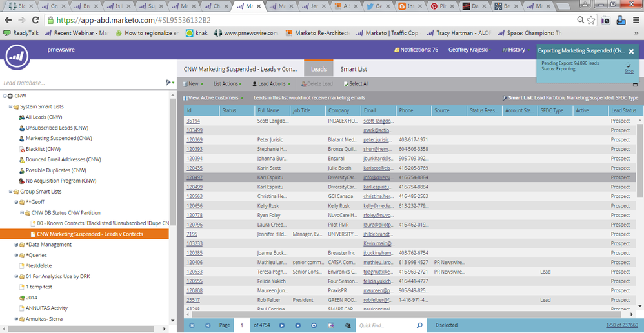This screenshot has height=333, width=644.
Task: Open Chrome hamburger menu icon
Action: (635, 20)
